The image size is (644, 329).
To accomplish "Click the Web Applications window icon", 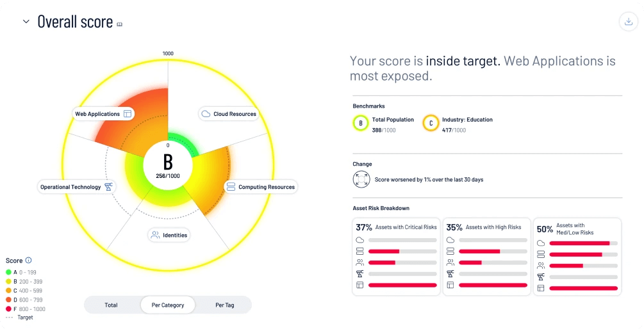I will point(128,114).
